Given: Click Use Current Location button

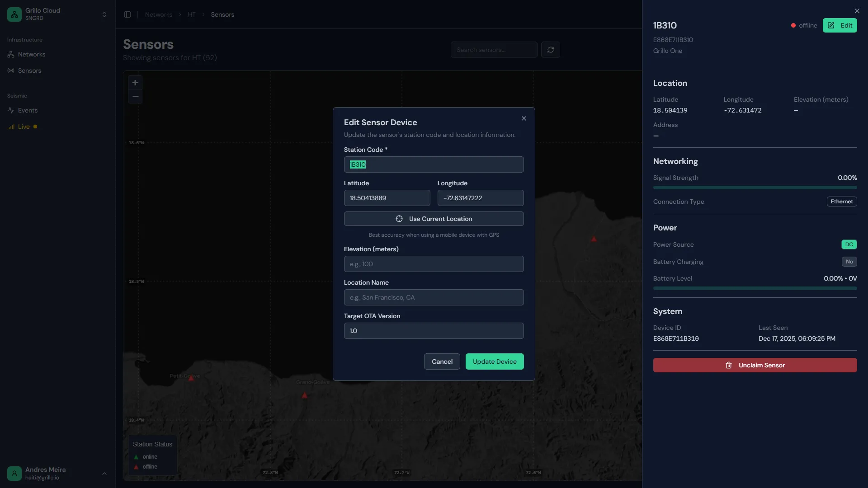Looking at the screenshot, I should click(x=433, y=219).
